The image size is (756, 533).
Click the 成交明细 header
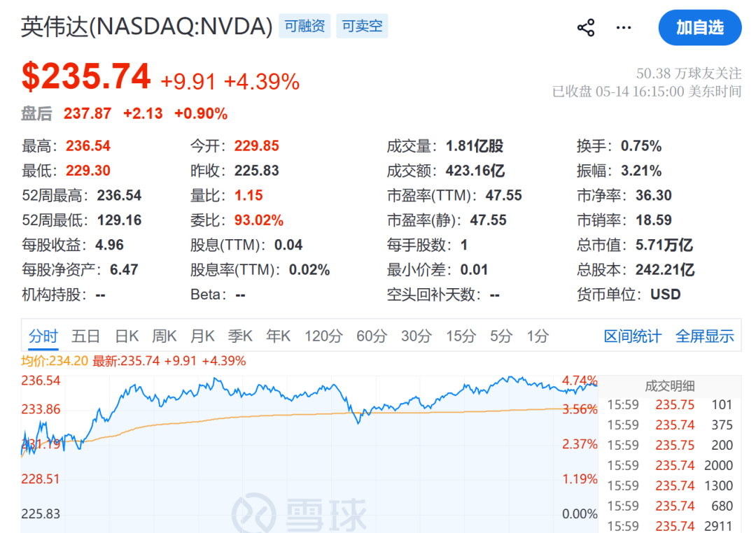670,385
